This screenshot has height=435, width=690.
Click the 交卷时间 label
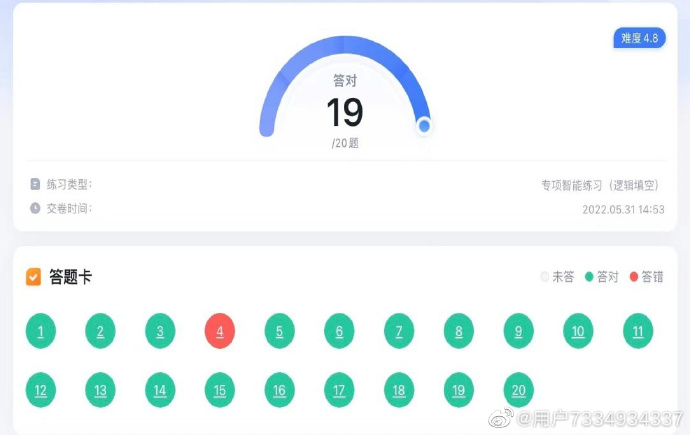click(x=69, y=208)
